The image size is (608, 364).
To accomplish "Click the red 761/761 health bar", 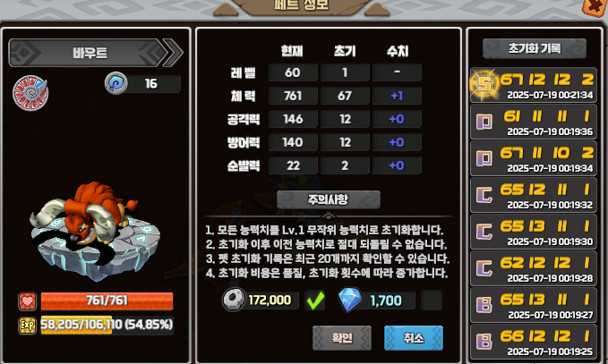I will (x=107, y=301).
